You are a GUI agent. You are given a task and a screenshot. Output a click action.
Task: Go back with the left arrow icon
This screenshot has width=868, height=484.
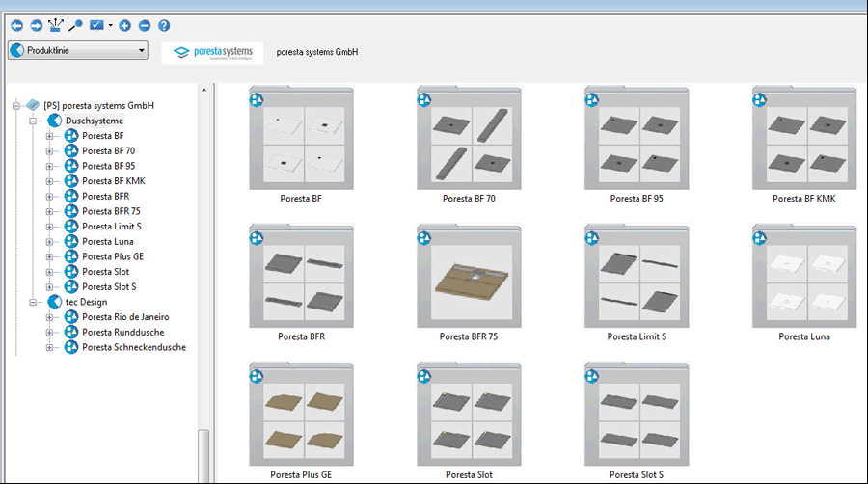click(x=16, y=25)
